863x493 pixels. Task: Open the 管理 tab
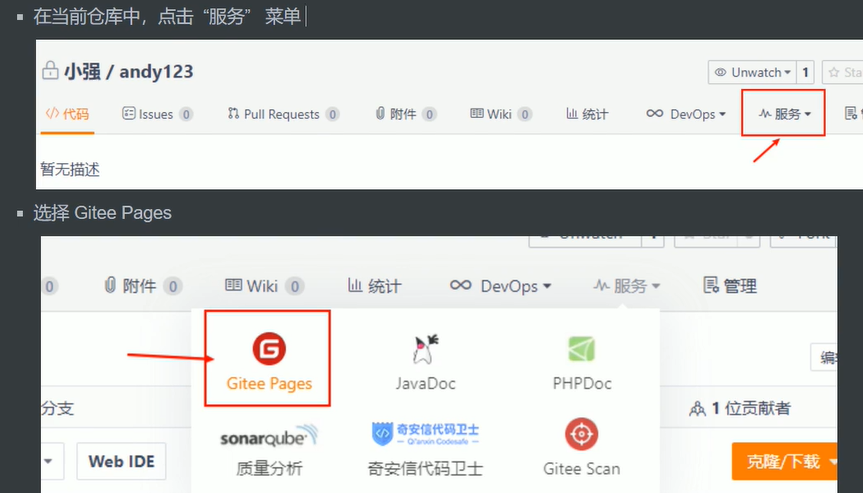[x=730, y=286]
